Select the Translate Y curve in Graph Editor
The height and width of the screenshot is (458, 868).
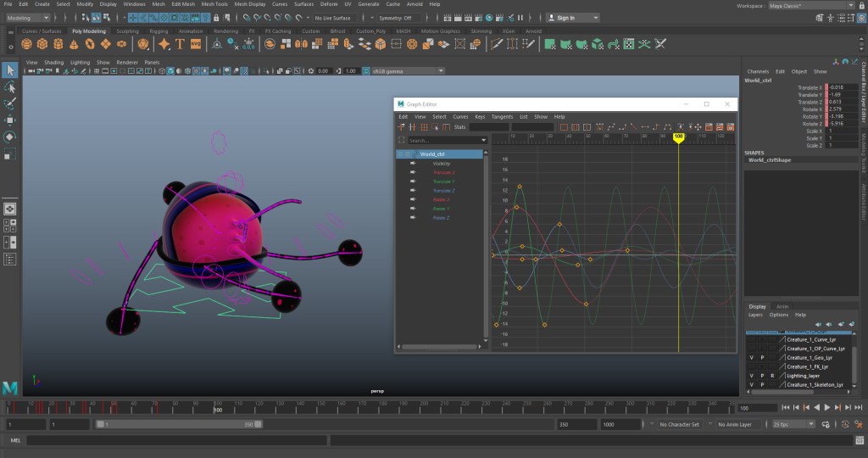pos(444,182)
